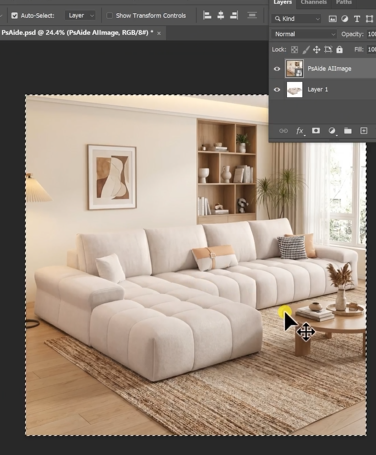The height and width of the screenshot is (455, 376).
Task: Create a new layer
Action: point(364,131)
